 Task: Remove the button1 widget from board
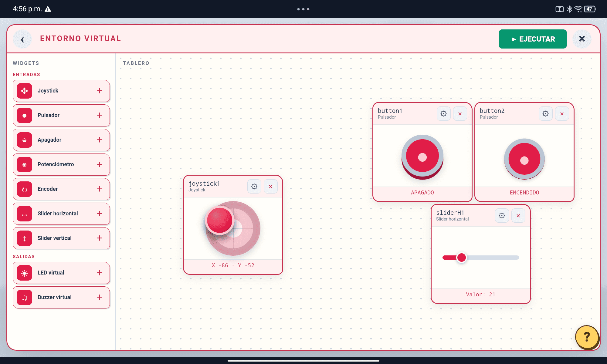point(460,114)
